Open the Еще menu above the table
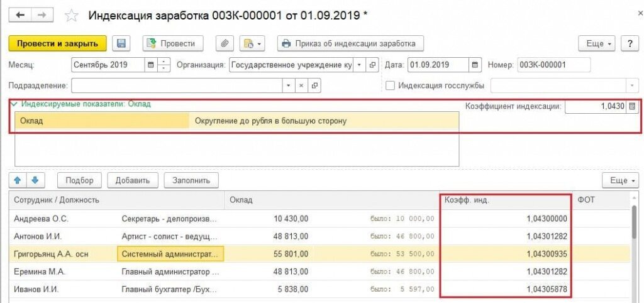This screenshot has width=644, height=303. coord(619,180)
